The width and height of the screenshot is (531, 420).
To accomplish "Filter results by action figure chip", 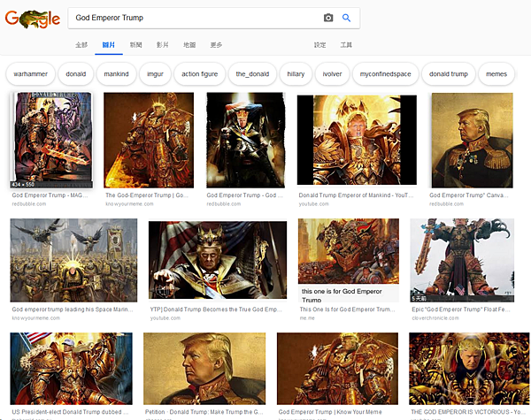I will pyautogui.click(x=199, y=73).
